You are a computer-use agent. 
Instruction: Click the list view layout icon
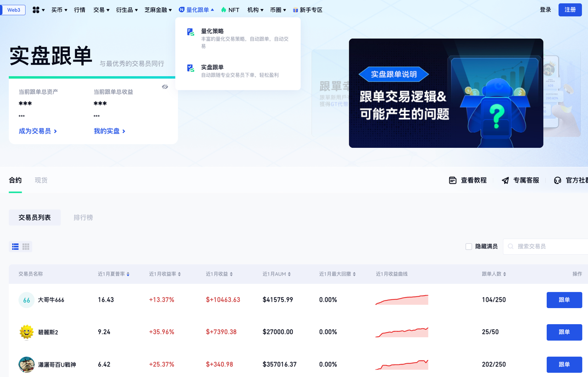[x=15, y=247]
